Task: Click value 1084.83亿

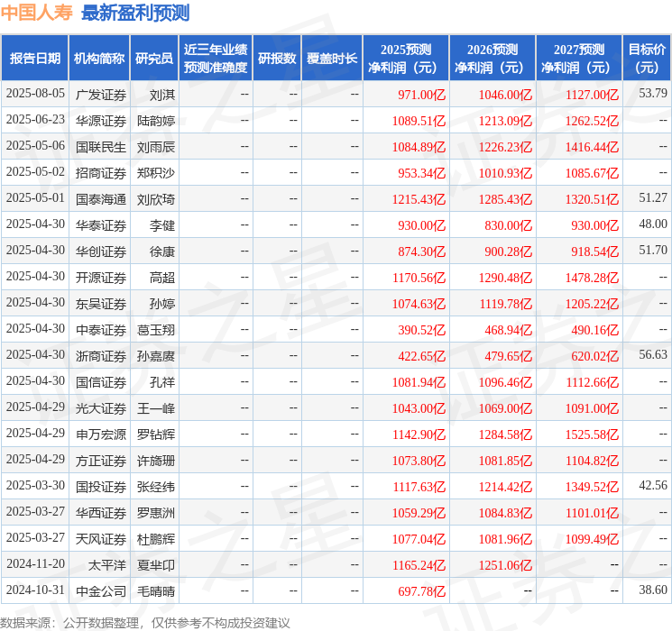Action: 505,513
